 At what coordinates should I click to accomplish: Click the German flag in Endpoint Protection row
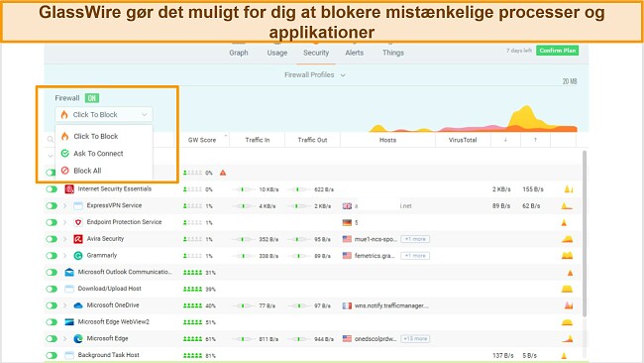pos(347,222)
